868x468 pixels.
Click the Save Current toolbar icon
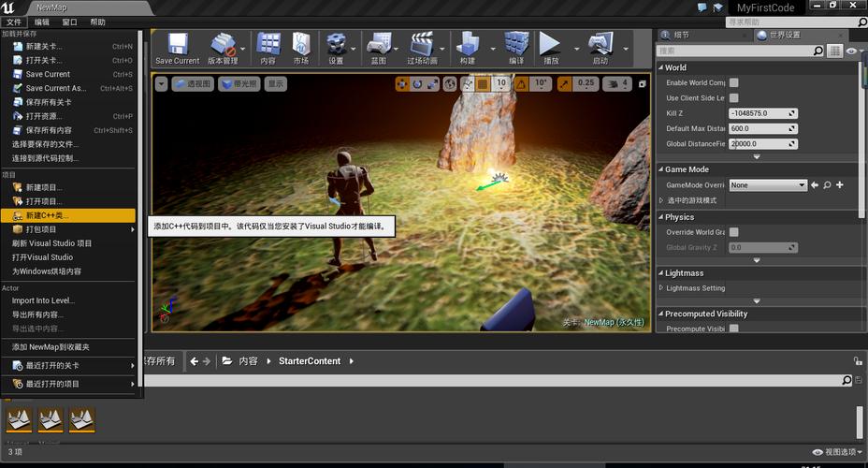(177, 44)
